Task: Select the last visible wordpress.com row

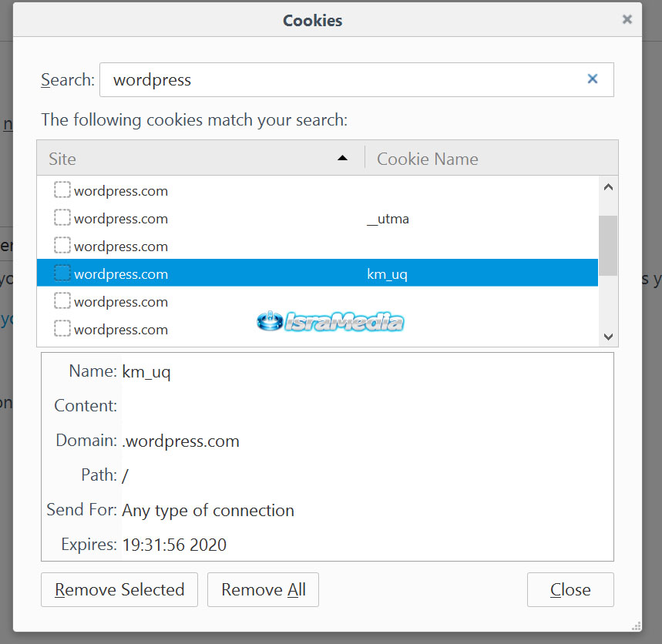Action: click(x=231, y=330)
